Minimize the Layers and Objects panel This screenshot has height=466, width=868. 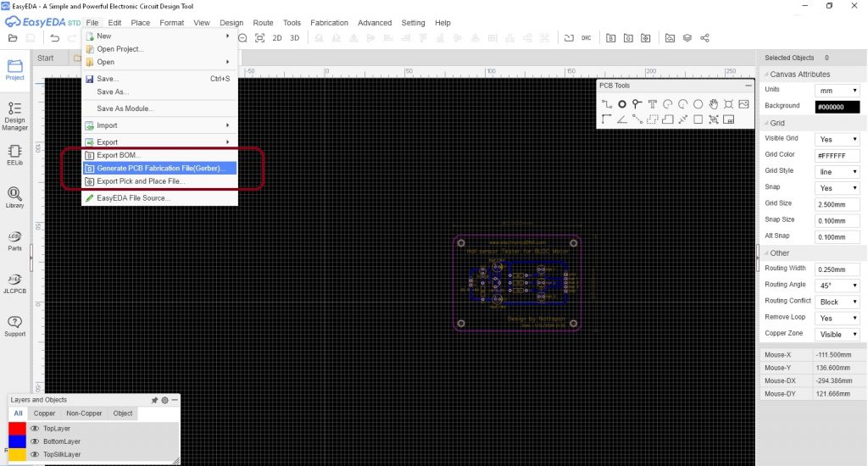tap(175, 400)
